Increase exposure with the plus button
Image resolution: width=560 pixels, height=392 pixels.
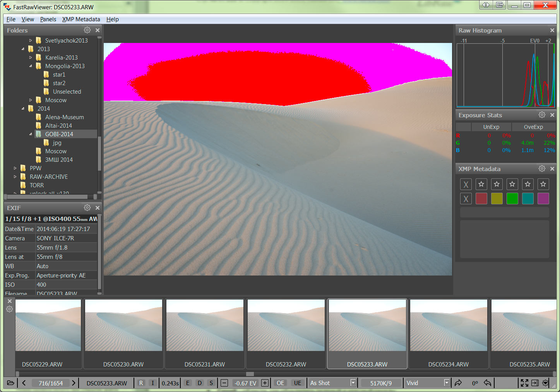coord(265,383)
